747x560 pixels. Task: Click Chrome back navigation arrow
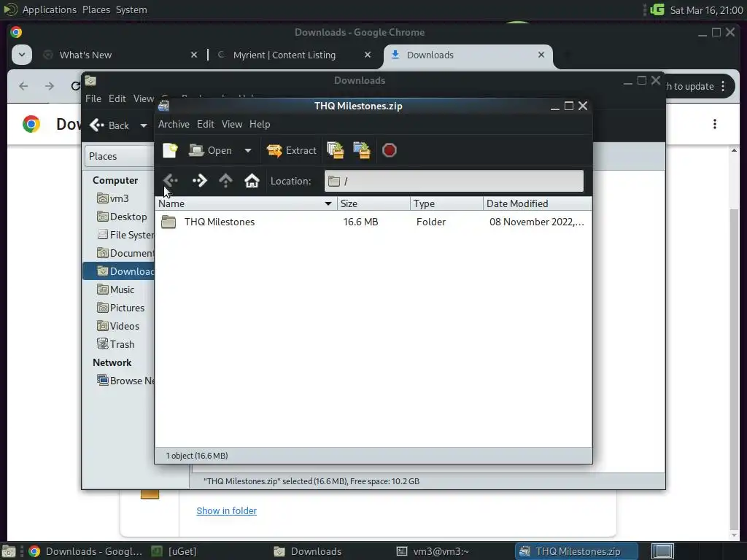(23, 86)
